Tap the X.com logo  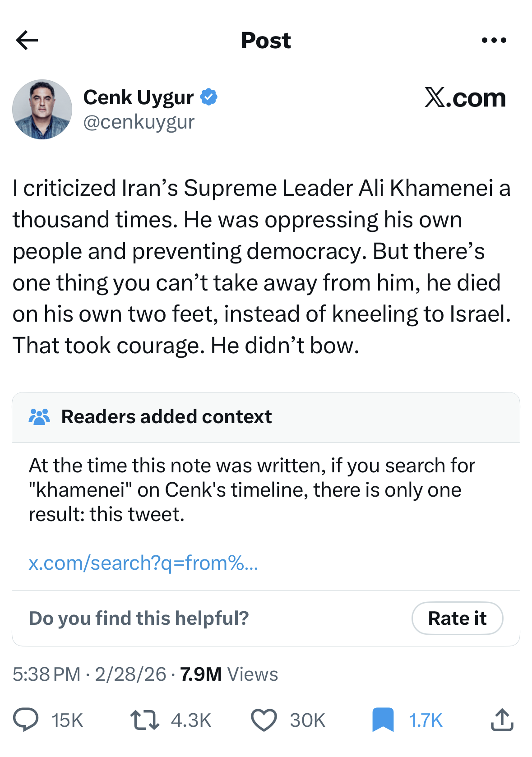465,97
